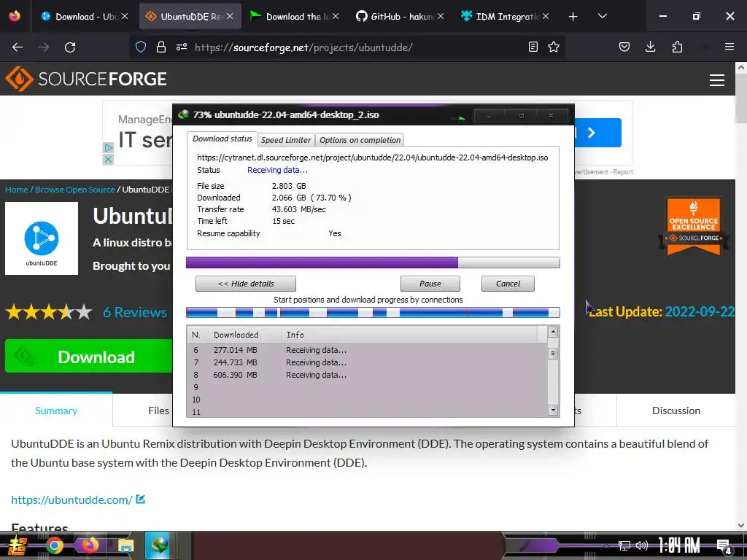Open Pocket save button
The image size is (747, 560).
point(624,47)
